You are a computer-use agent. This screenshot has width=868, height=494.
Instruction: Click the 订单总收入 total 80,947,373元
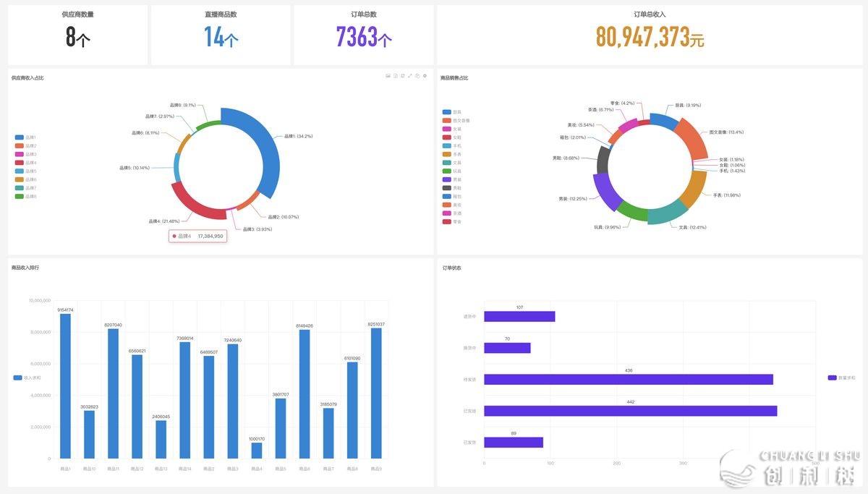(x=650, y=36)
